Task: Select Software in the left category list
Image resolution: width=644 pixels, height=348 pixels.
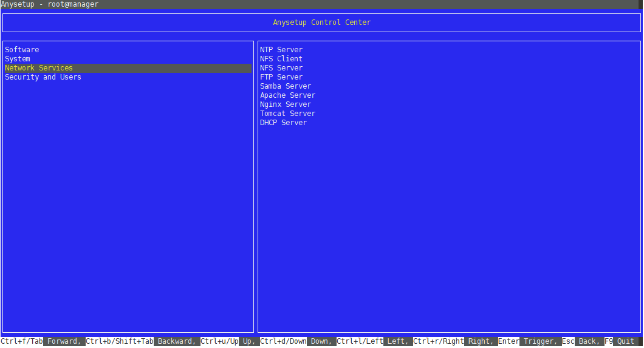Action: [x=22, y=50]
